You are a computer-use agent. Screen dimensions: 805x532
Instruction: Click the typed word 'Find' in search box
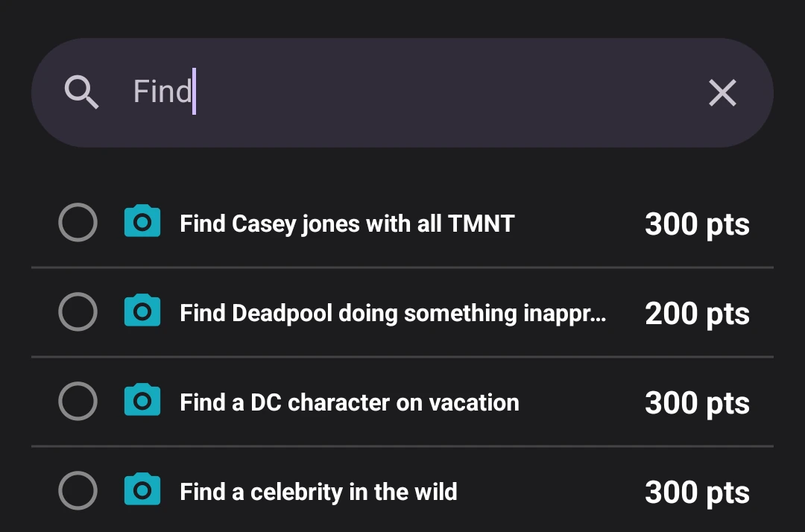coord(162,92)
